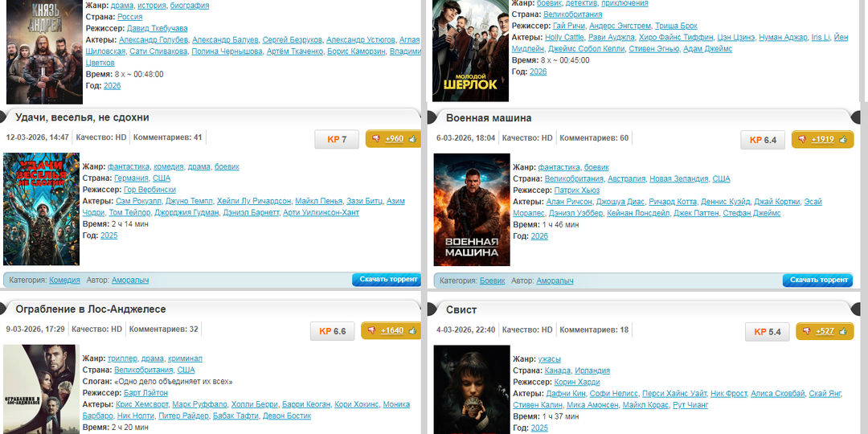The width and height of the screenshot is (868, 434).
Task: Open the Князь Андрей poster
Action: tap(44, 52)
